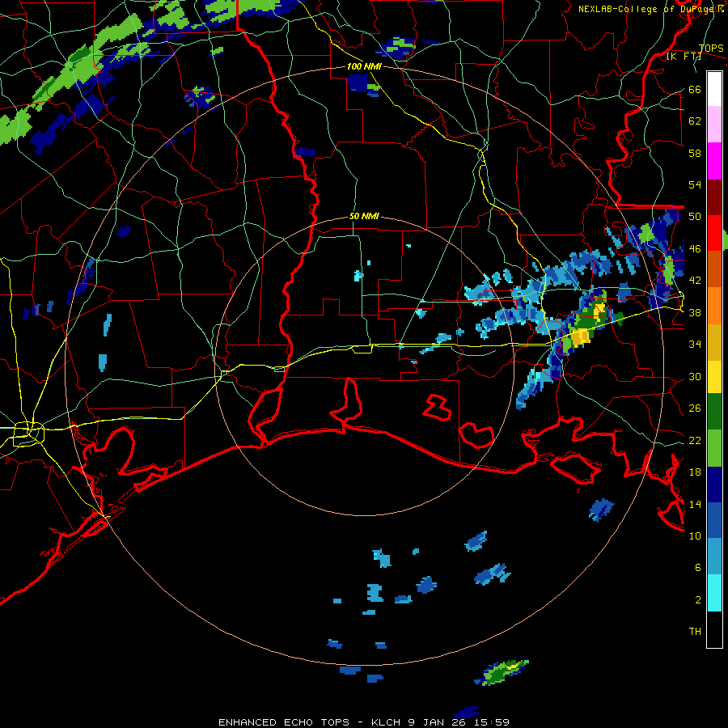This screenshot has height=728, width=728.
Task: Click the "26" legend value
Action: pyautogui.click(x=695, y=408)
